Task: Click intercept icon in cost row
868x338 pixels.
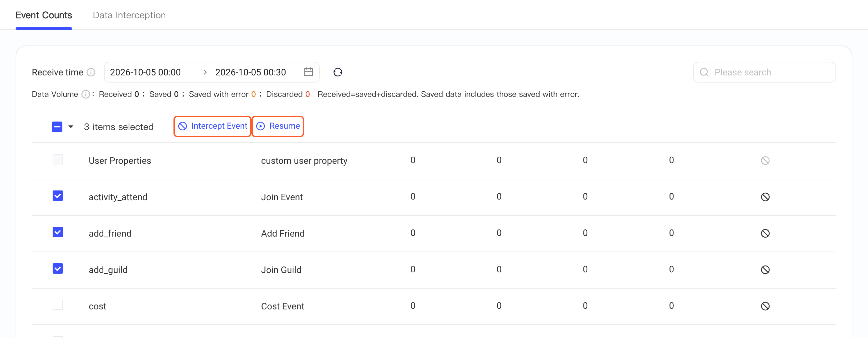Action: click(765, 306)
